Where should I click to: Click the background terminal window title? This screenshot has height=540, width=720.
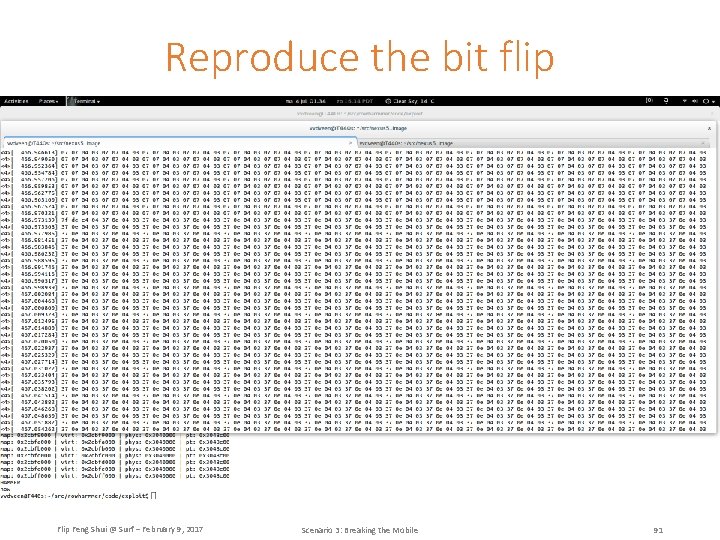(359, 113)
